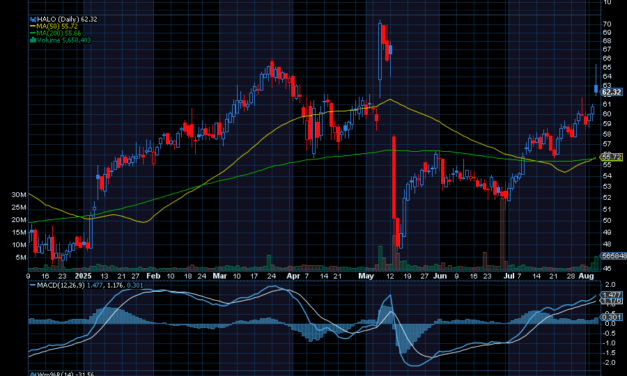Click the 5M volume scale label
The image size is (627, 376).
click(21, 258)
